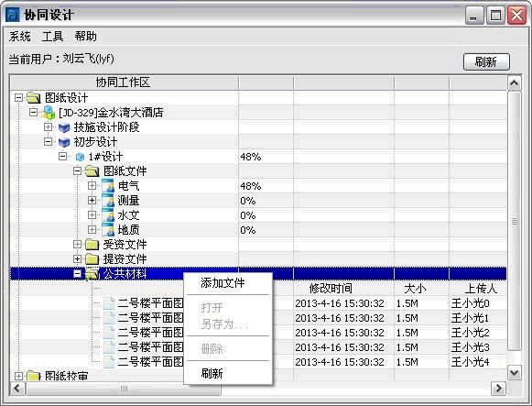Click the 图纸设计 folder icon

point(34,98)
